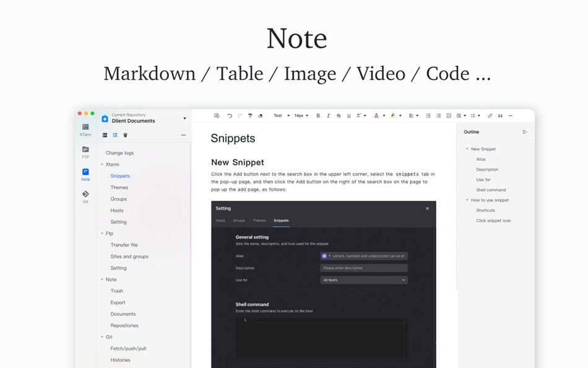Switch to the Groups tab in Setting
This screenshot has width=588, height=368.
[x=239, y=221]
